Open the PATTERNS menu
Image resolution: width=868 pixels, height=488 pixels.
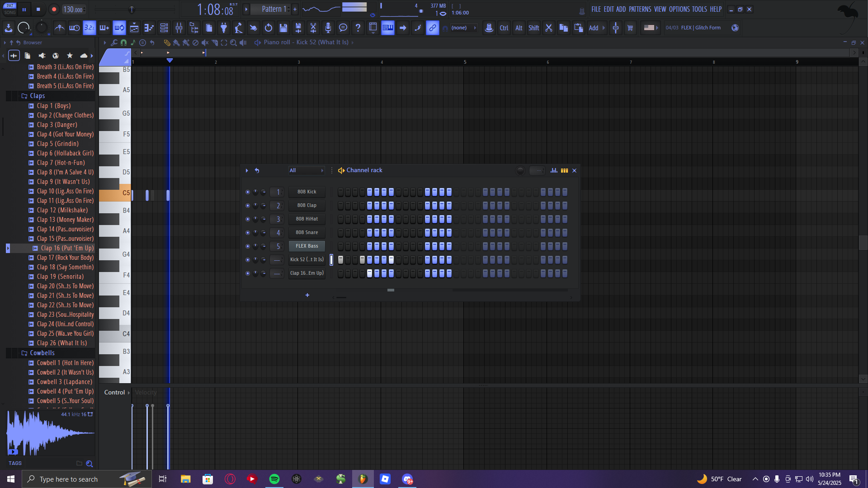(x=640, y=9)
